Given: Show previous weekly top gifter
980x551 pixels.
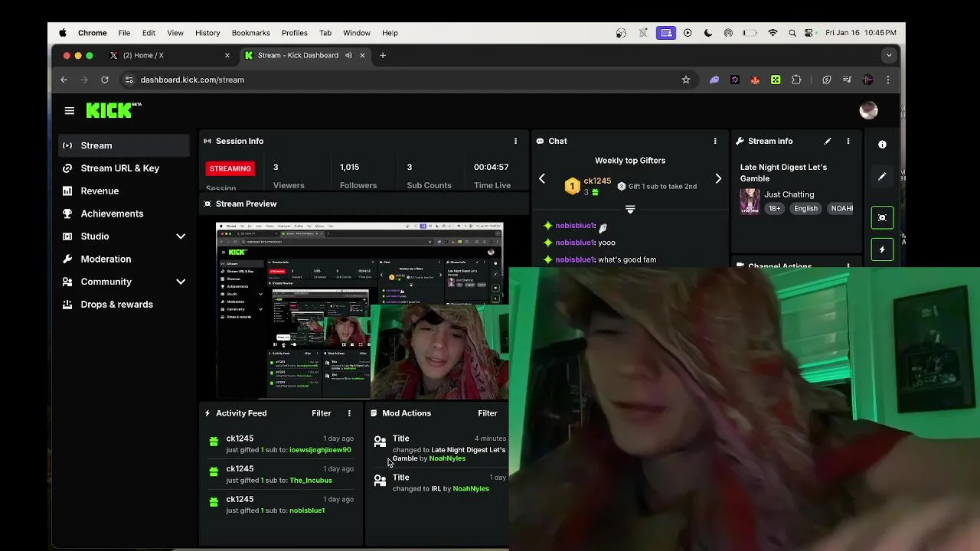Looking at the screenshot, I should click(542, 178).
